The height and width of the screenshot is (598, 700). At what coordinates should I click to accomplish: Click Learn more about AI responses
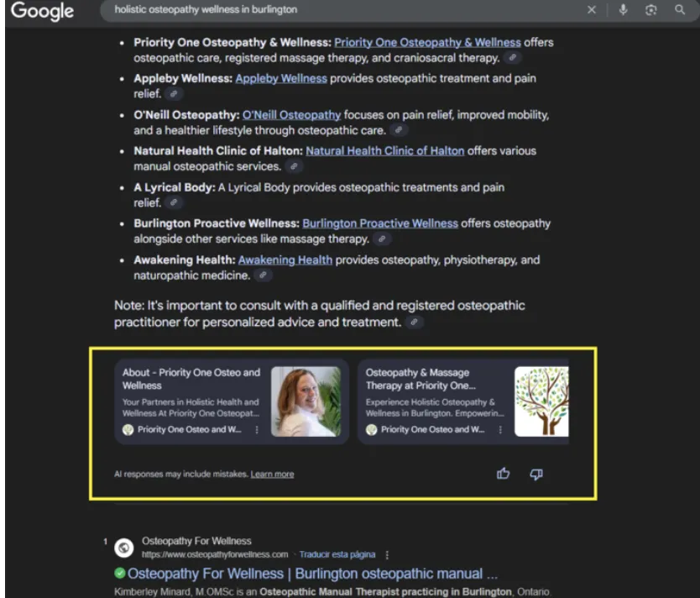(x=272, y=475)
